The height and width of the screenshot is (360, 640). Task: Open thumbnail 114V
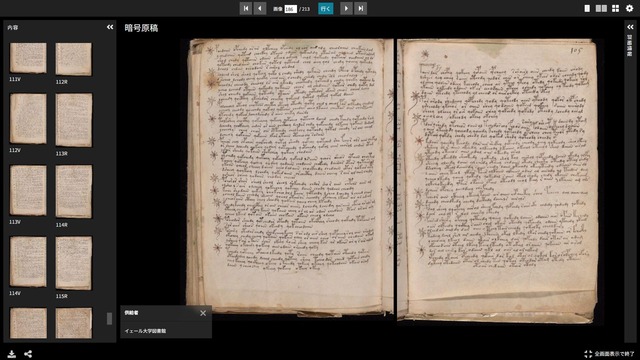(28, 262)
